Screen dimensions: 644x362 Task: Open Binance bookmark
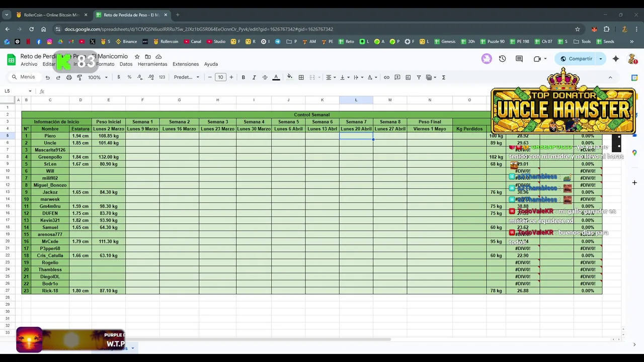click(x=126, y=42)
